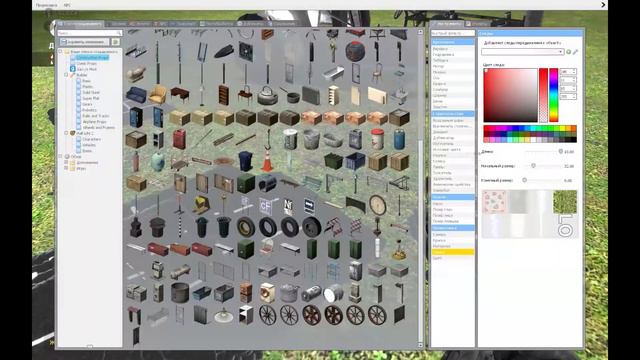Image resolution: width=640 pixels, height=360 pixels.
Task: Click the wrench icon beside the dropdown
Action: (x=576, y=52)
